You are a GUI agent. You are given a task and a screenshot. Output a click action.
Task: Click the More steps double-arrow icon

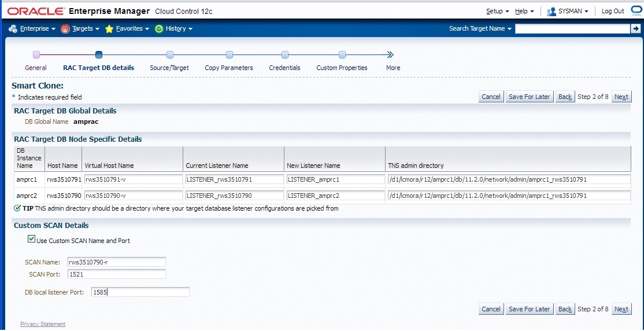pos(390,55)
